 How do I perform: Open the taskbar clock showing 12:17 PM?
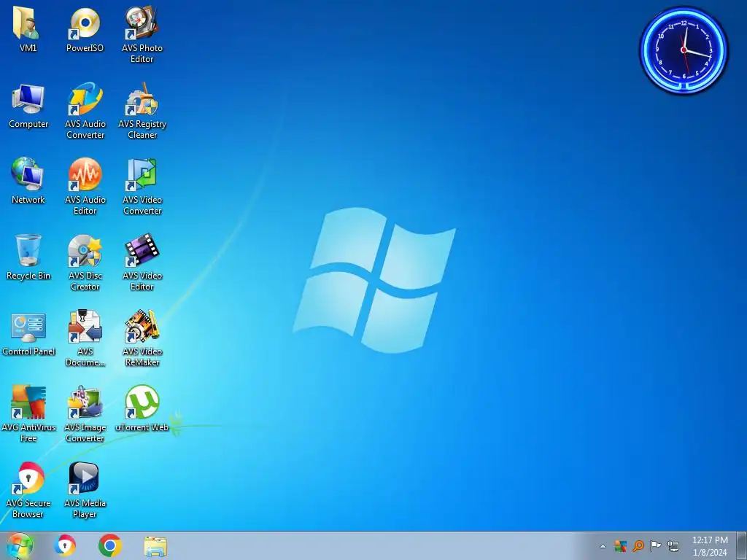(710, 546)
